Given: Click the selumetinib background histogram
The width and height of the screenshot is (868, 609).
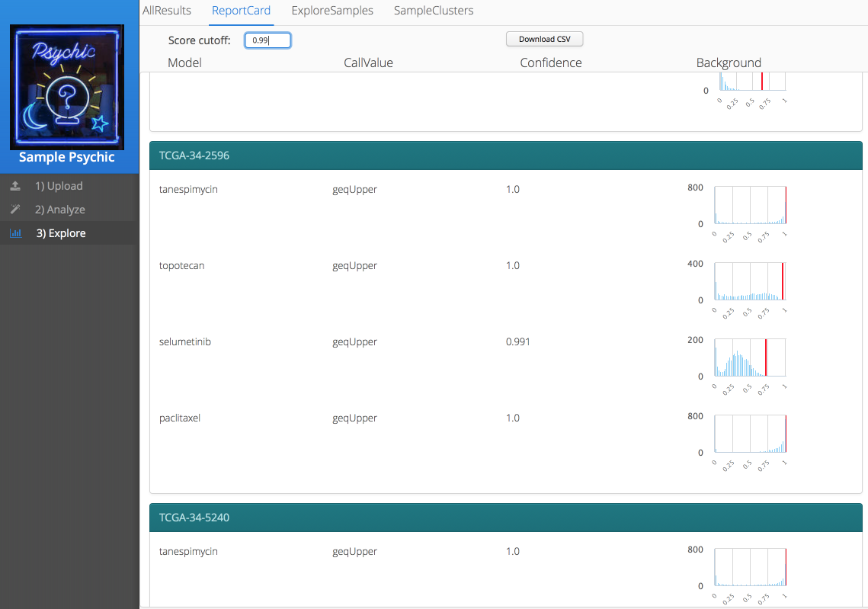Looking at the screenshot, I should pyautogui.click(x=749, y=357).
